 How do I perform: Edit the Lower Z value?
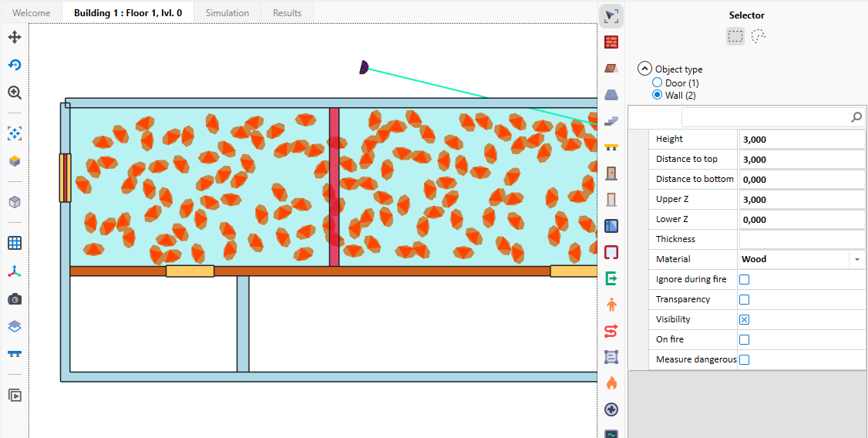(802, 219)
